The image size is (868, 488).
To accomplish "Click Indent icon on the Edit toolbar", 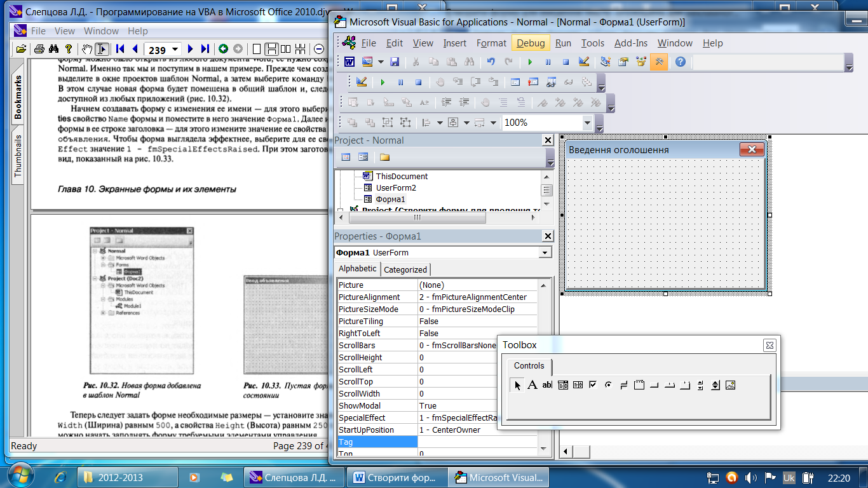I will (x=446, y=102).
